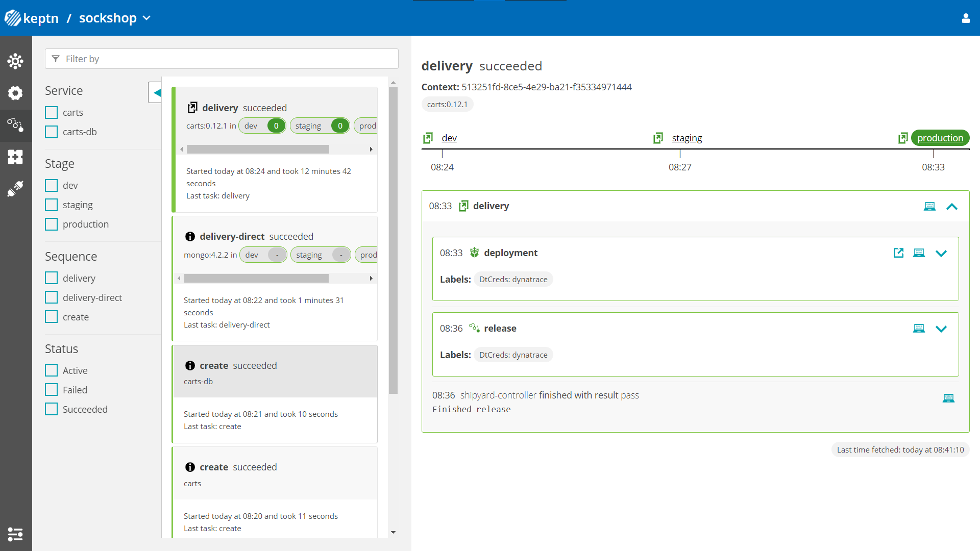Select the dev stage link in timeline
Screen dimensions: 980x551
449,138
